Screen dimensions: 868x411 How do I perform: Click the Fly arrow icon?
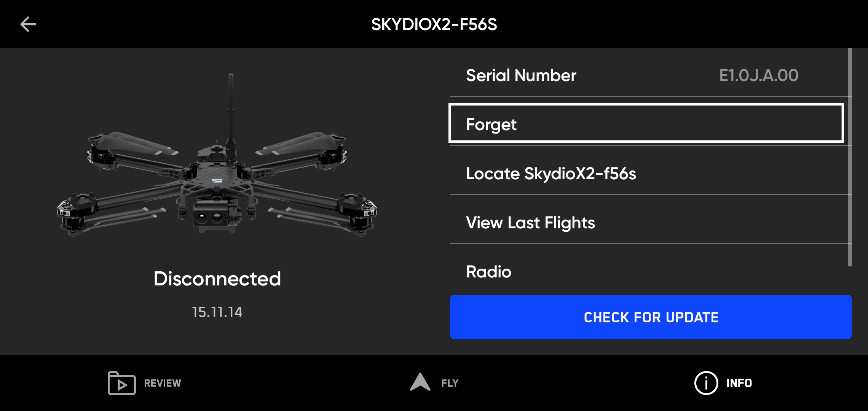[420, 382]
